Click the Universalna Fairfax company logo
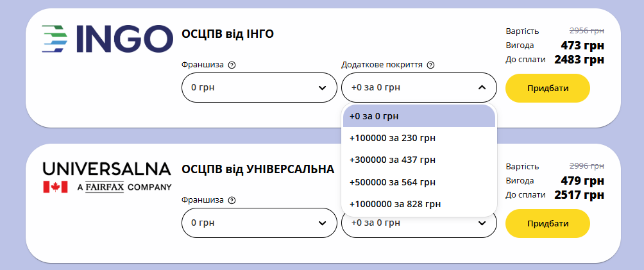Screen dimensions: 644x270 click(106, 178)
